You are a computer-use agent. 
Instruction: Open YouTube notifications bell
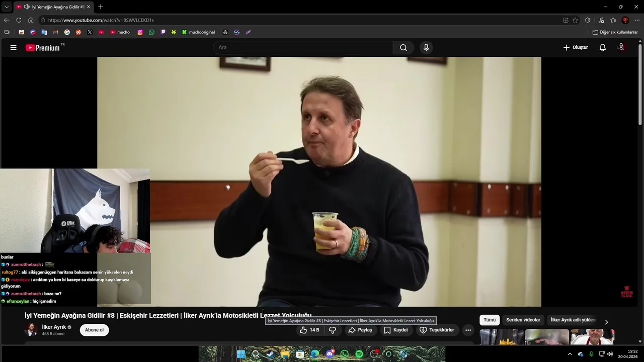click(x=603, y=48)
